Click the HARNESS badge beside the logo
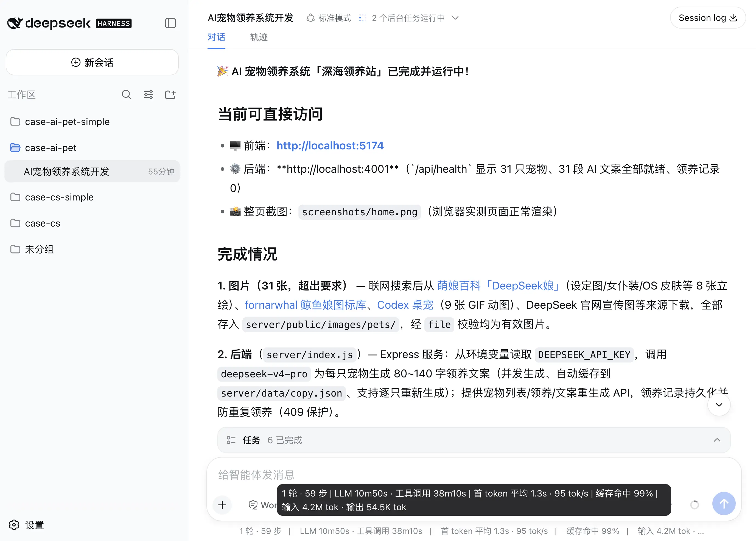 click(x=114, y=23)
